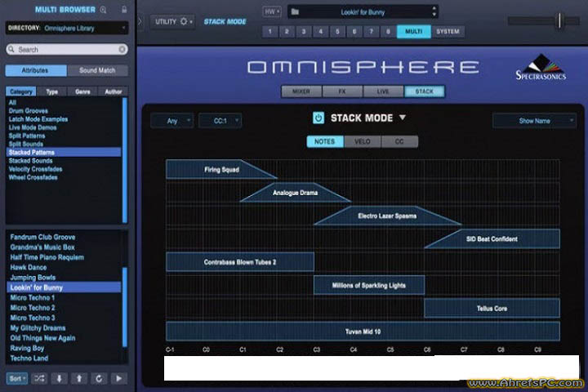Step patch name up/down arrows
Viewport: 588px width, 392px height.
coord(434,11)
